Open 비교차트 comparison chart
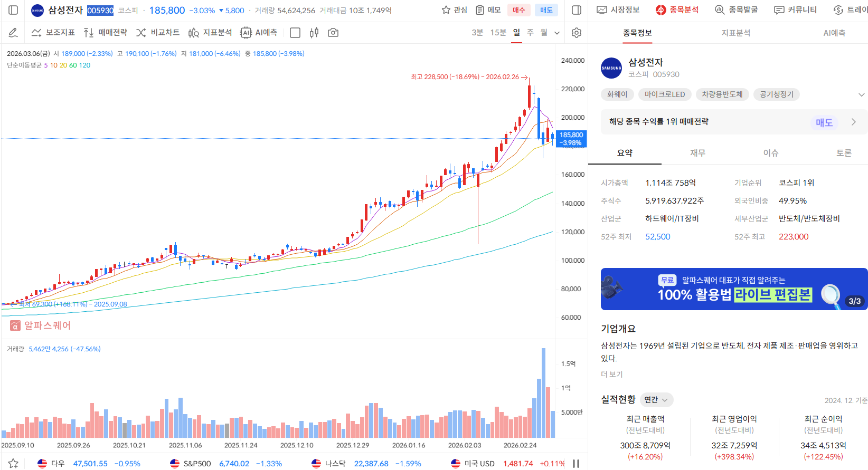 tap(158, 33)
